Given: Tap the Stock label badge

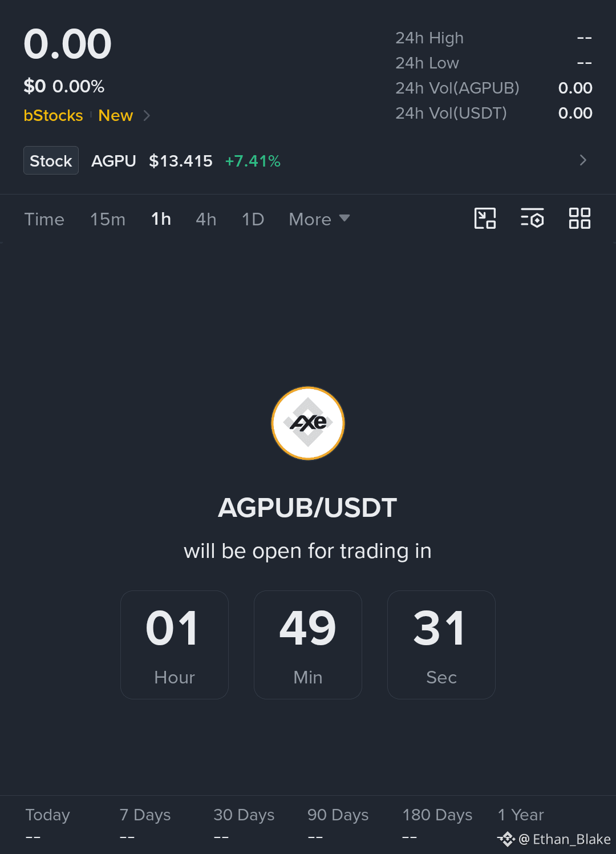Looking at the screenshot, I should coord(51,160).
